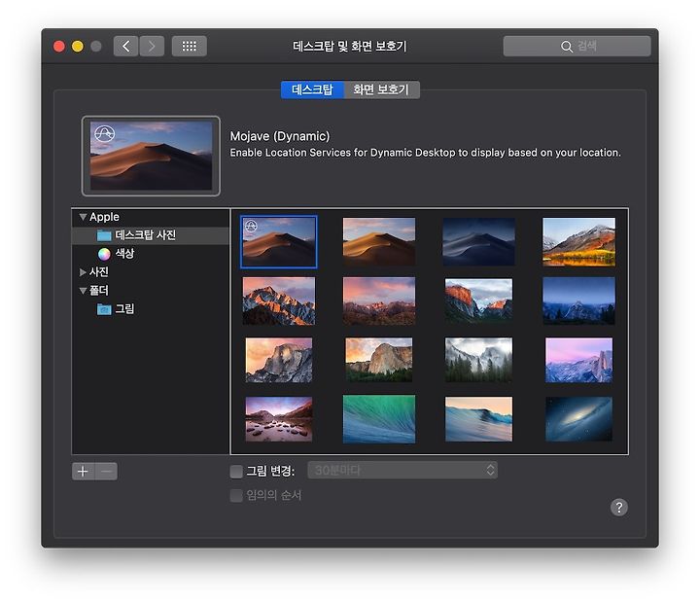Open help with the question mark button

618,508
